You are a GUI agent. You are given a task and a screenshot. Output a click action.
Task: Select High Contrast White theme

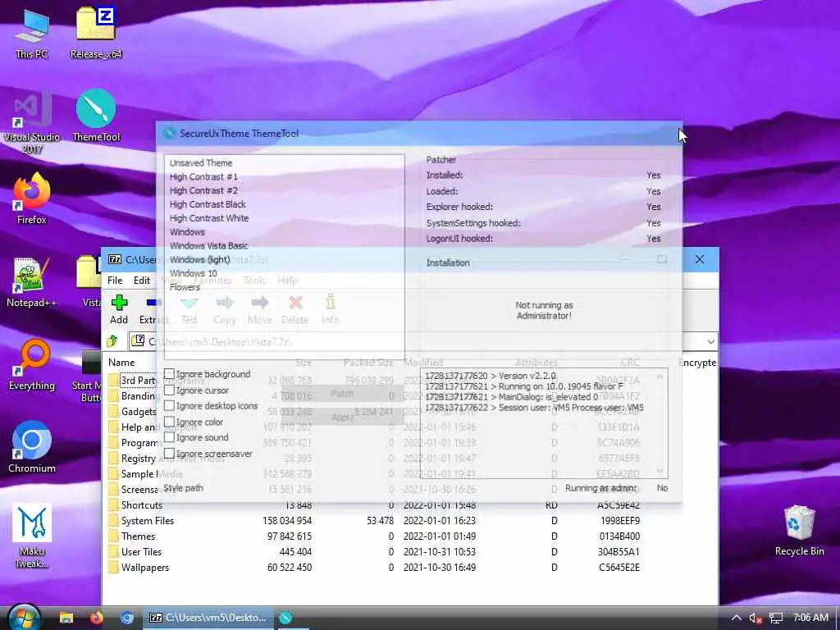click(x=209, y=218)
